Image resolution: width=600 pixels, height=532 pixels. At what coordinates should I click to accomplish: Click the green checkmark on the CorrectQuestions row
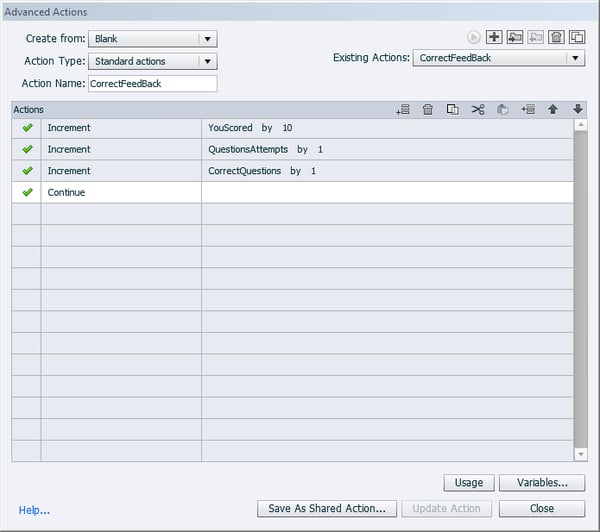(27, 170)
